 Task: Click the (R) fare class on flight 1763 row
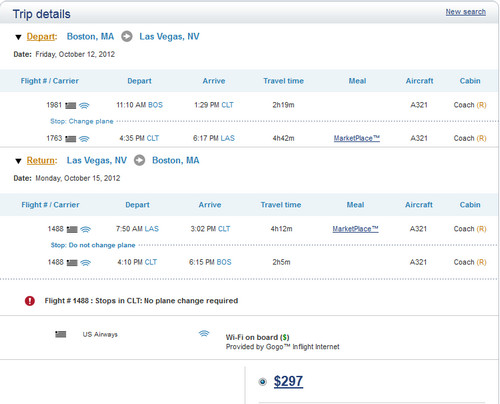481,138
